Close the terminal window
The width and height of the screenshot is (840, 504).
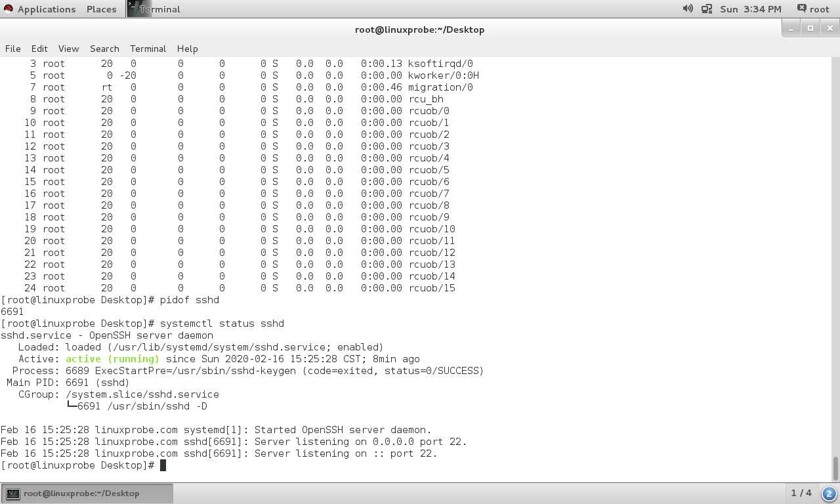click(829, 28)
